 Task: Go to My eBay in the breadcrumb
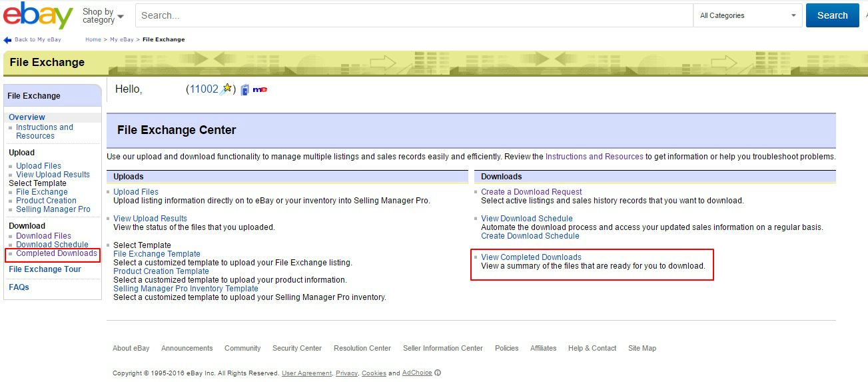(122, 40)
